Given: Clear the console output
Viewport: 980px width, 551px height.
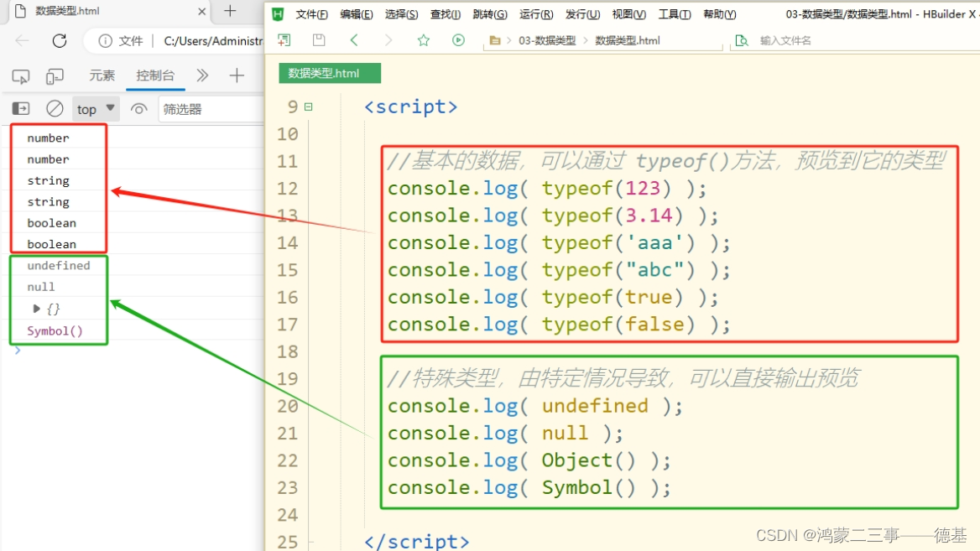Looking at the screenshot, I should click(55, 109).
